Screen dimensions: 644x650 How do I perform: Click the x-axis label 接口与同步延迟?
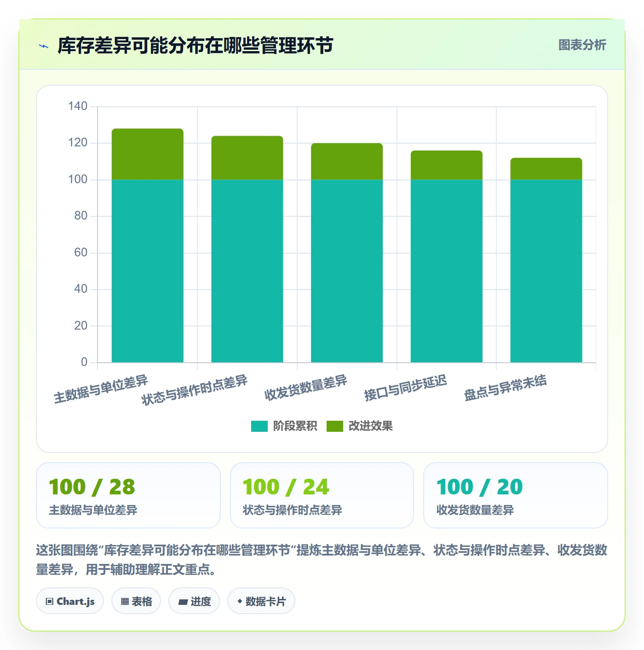[x=405, y=388]
